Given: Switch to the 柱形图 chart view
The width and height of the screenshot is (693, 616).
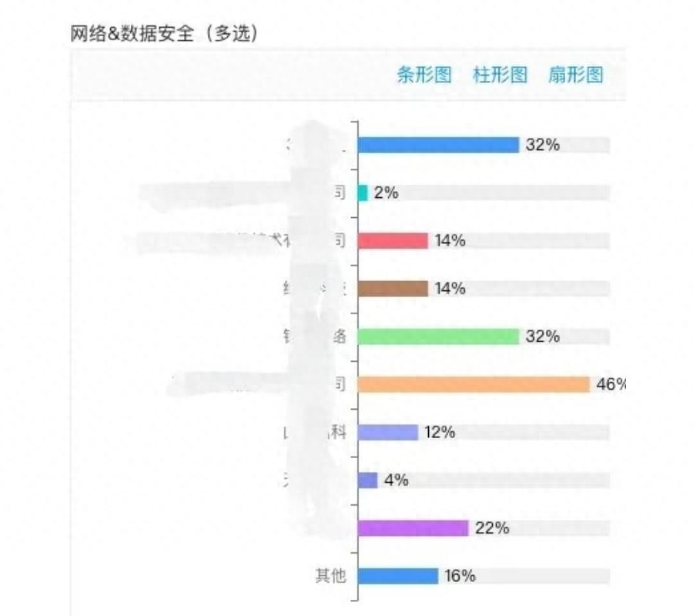Looking at the screenshot, I should tap(500, 74).
